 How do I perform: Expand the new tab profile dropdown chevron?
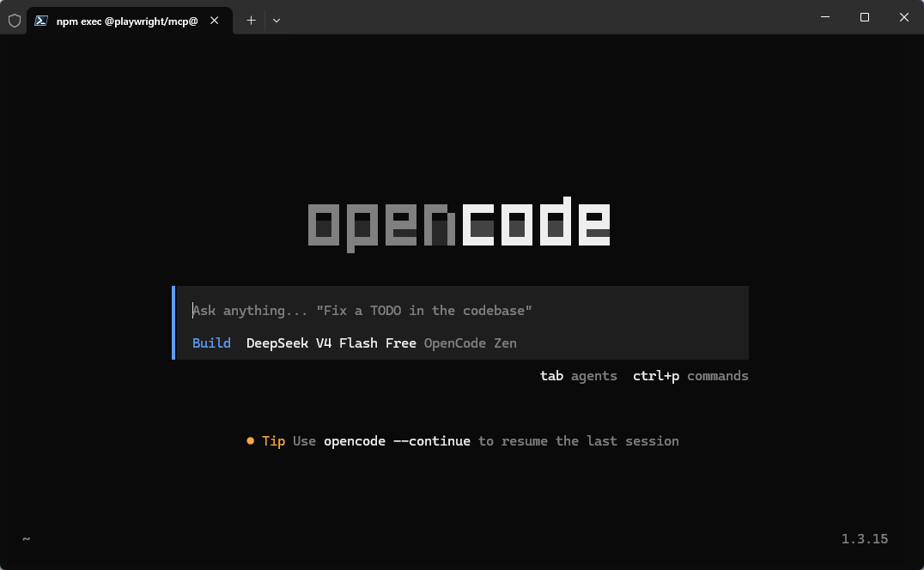(x=277, y=21)
